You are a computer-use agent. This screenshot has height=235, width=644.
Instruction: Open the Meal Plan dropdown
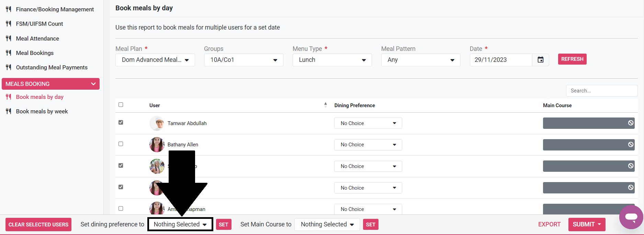point(155,60)
